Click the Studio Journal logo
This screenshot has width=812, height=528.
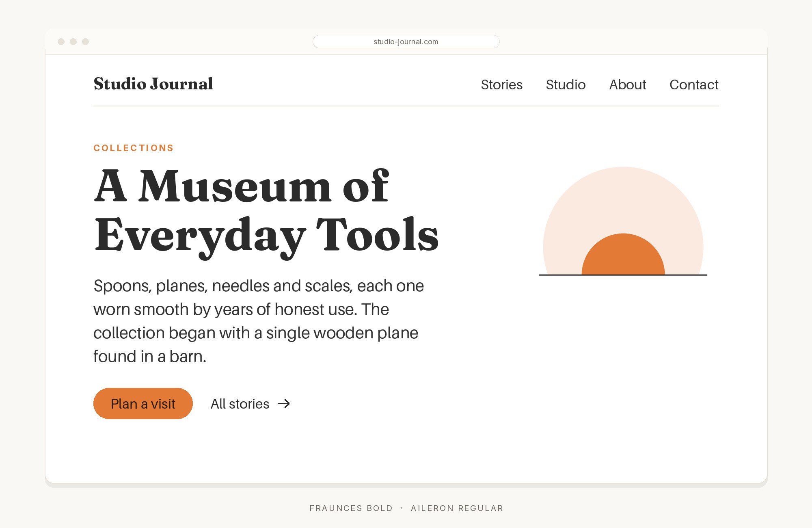point(153,84)
